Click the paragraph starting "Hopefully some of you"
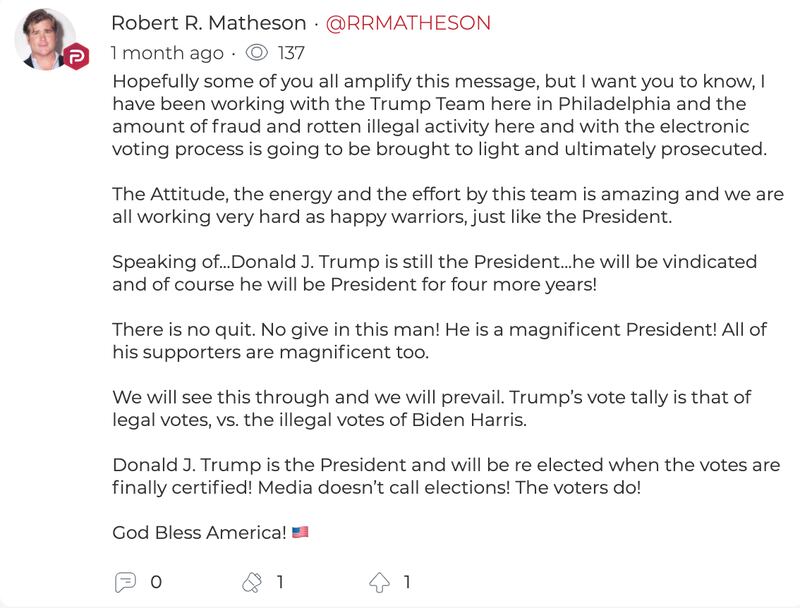The image size is (800, 608). [x=440, y=113]
